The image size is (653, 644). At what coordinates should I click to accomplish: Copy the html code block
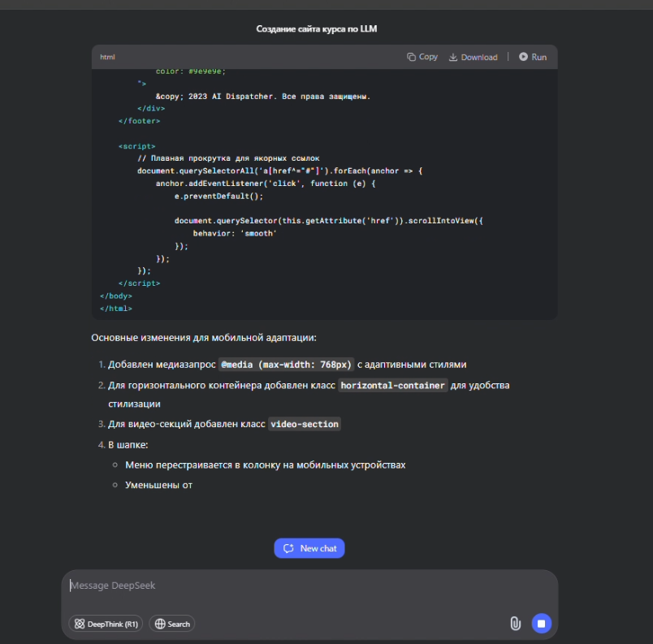[x=422, y=57]
